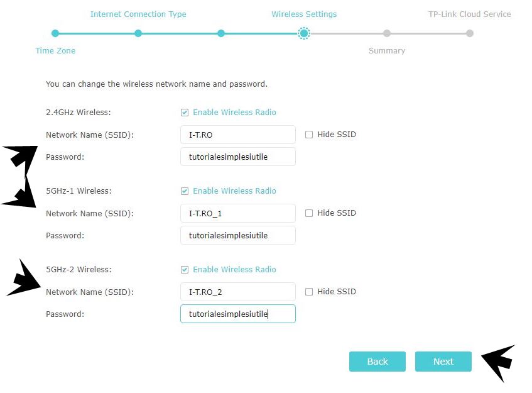Viewport: 532px width, 393px height.
Task: Click the 2.4GHz Wireless heading
Action: [x=79, y=113]
